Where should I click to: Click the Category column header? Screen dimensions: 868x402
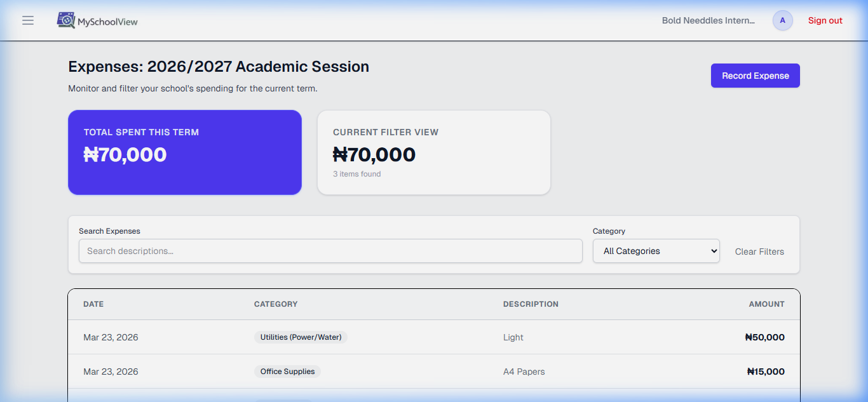pos(276,304)
